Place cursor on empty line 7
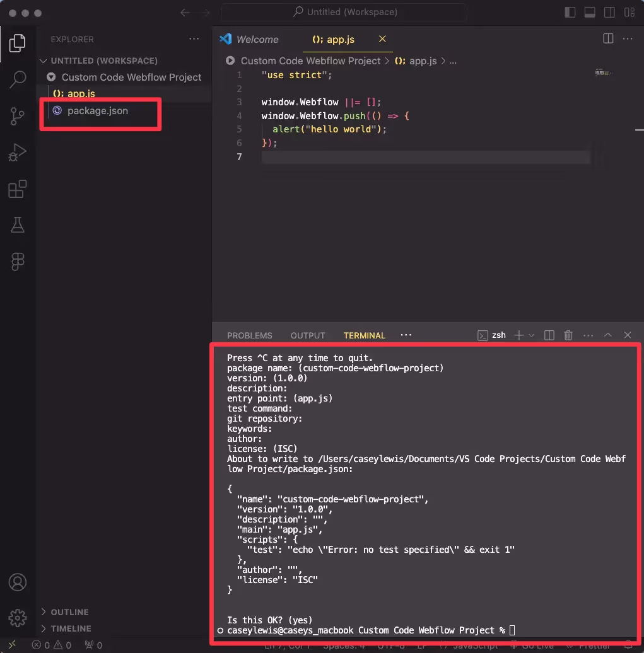 tap(425, 157)
